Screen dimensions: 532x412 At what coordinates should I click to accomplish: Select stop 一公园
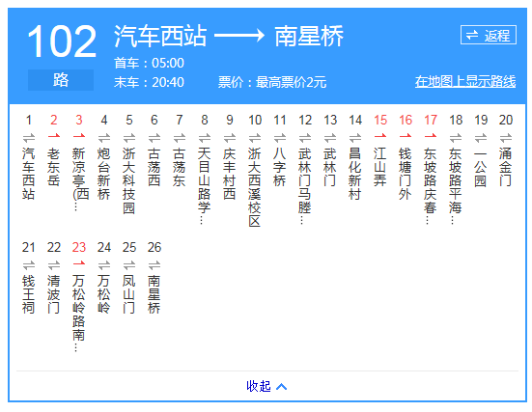click(x=481, y=167)
